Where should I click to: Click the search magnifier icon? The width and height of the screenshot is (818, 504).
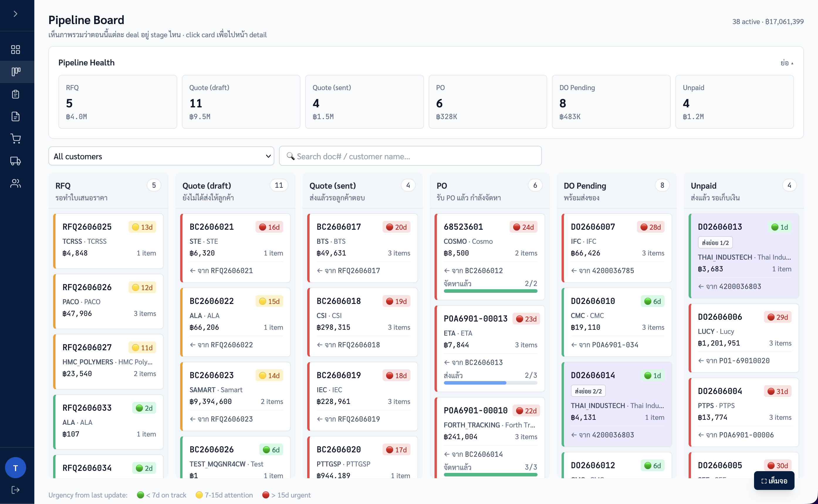[x=290, y=156]
